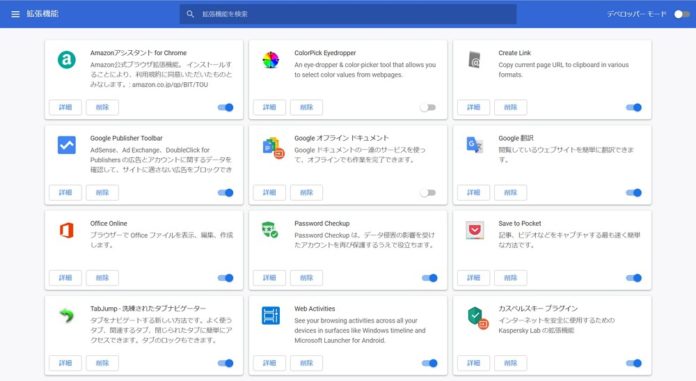The image size is (696, 381).
Task: Open details for Google Translate
Action: [x=474, y=192]
